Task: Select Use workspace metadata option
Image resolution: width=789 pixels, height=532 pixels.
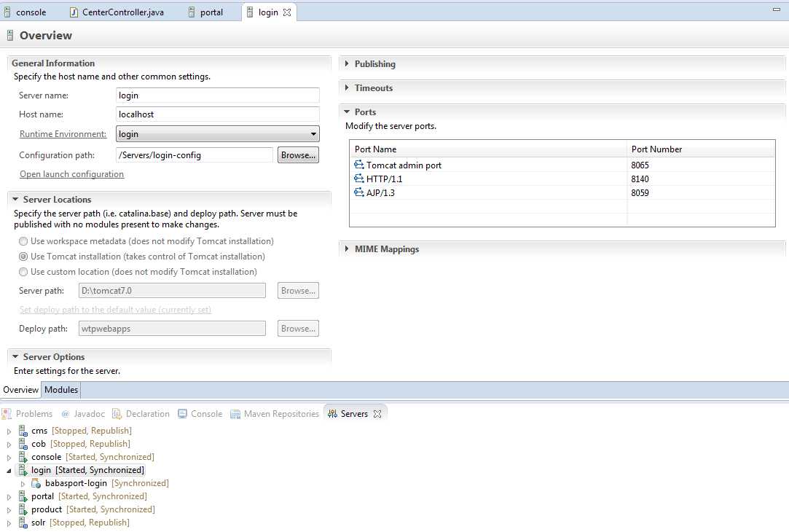Action: point(23,242)
